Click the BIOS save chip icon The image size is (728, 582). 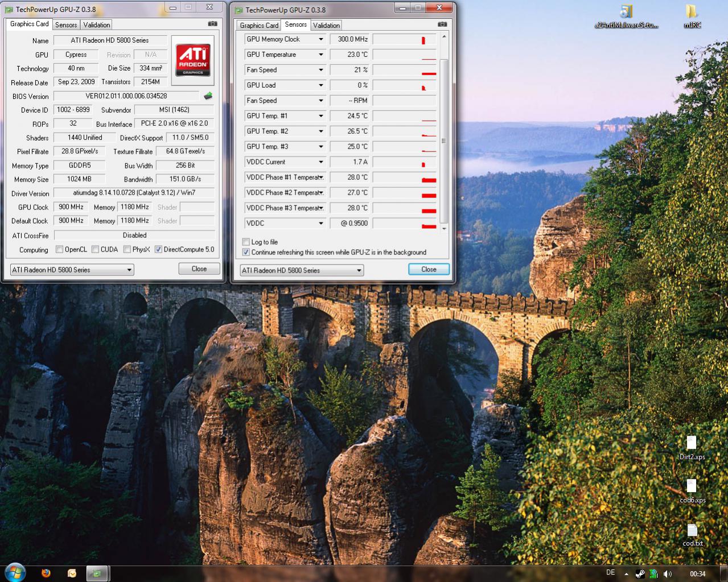point(208,96)
